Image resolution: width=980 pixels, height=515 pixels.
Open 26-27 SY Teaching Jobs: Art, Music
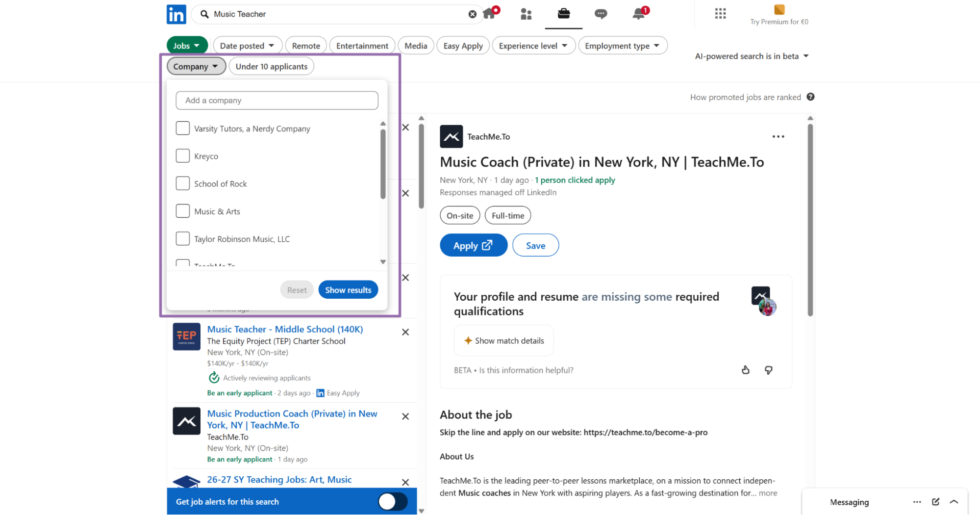(x=279, y=480)
